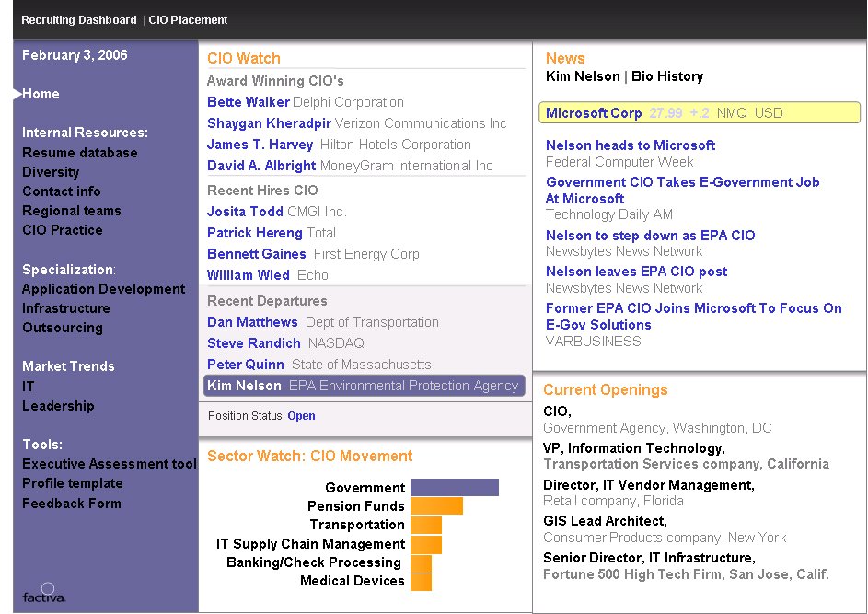Select William Wied entry
The width and height of the screenshot is (868, 614).
pyautogui.click(x=248, y=275)
